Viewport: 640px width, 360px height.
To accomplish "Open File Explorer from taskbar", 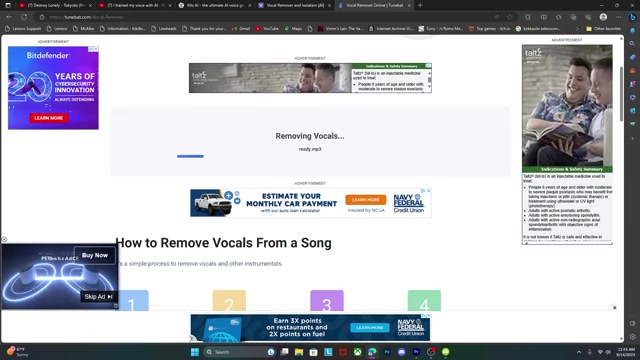I will (299, 352).
